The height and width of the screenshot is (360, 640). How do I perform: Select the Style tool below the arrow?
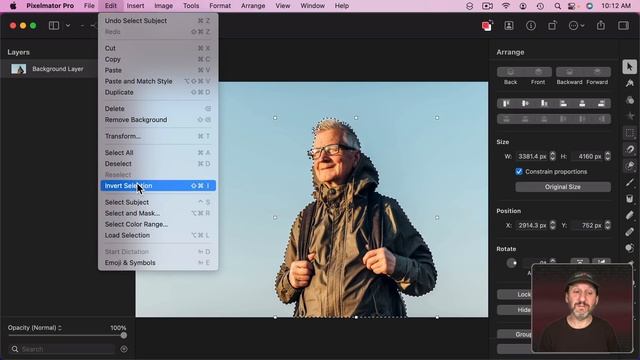pos(629,83)
